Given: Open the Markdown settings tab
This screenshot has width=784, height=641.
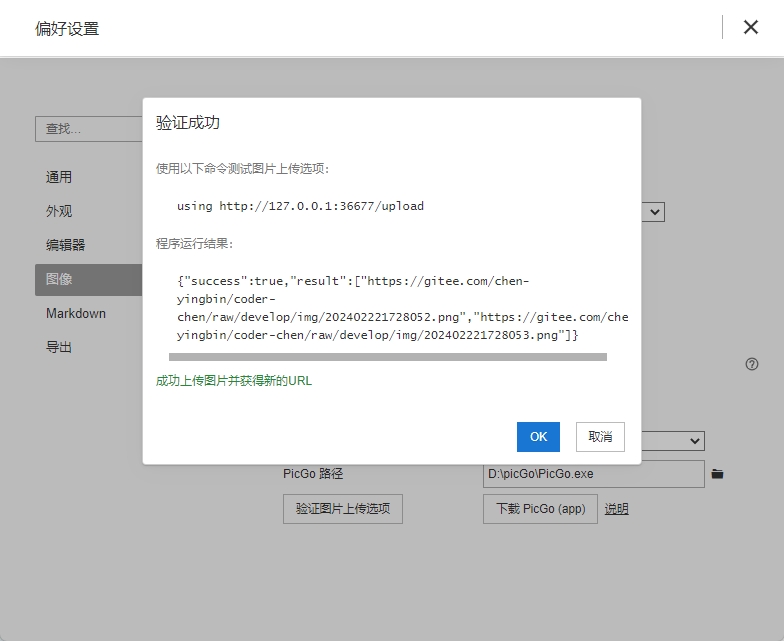Looking at the screenshot, I should pos(76,314).
